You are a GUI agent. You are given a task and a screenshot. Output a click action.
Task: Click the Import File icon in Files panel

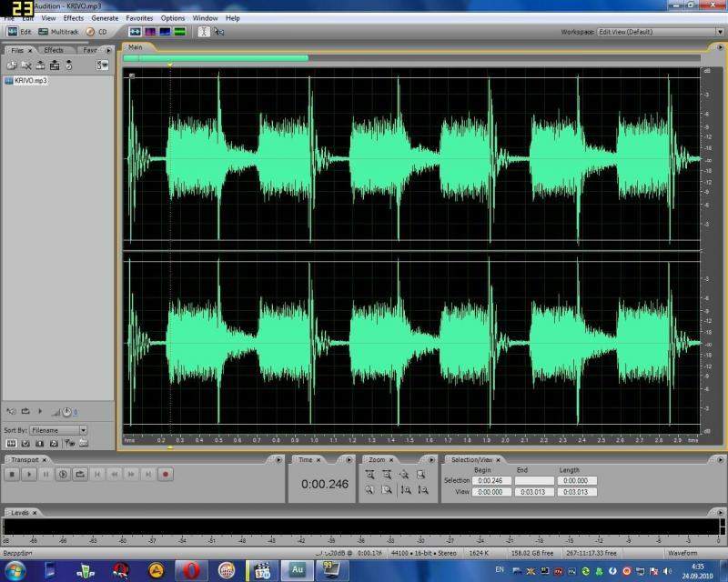coord(12,65)
